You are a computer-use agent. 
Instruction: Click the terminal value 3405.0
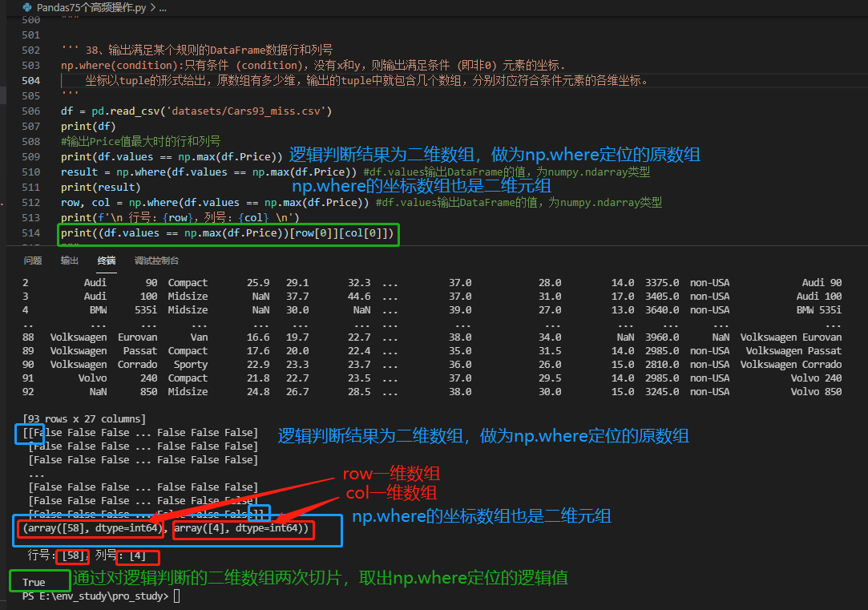(661, 296)
